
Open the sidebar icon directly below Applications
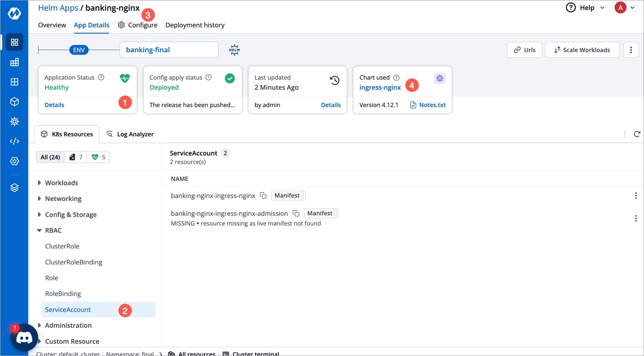click(x=14, y=62)
